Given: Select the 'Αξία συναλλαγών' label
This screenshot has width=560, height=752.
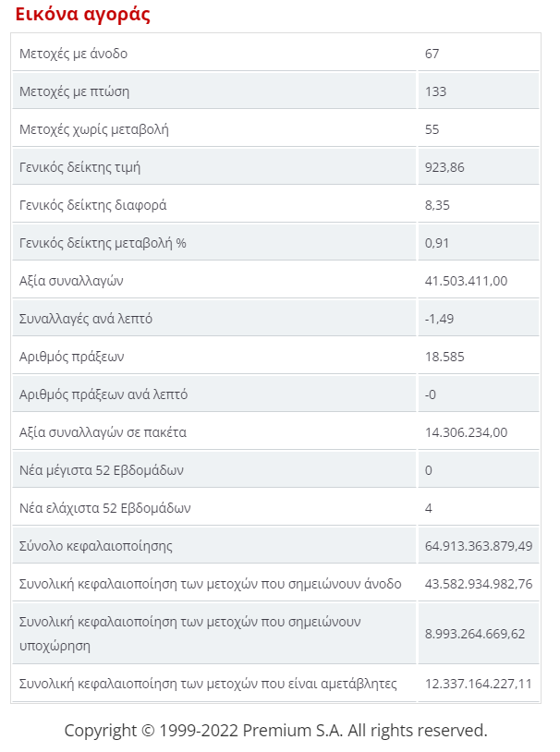Looking at the screenshot, I should point(71,281).
